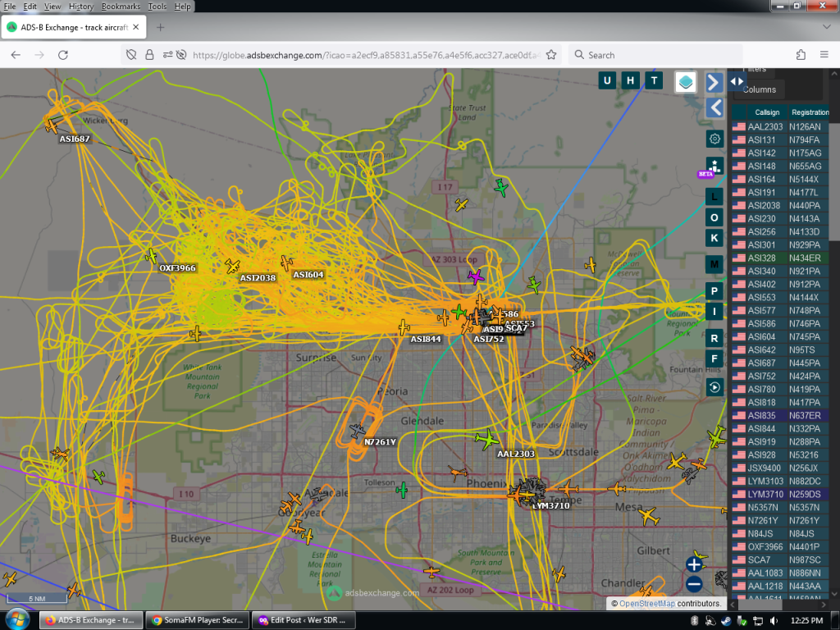This screenshot has height=630, width=840.
Task: Toggle the K map button
Action: point(714,238)
